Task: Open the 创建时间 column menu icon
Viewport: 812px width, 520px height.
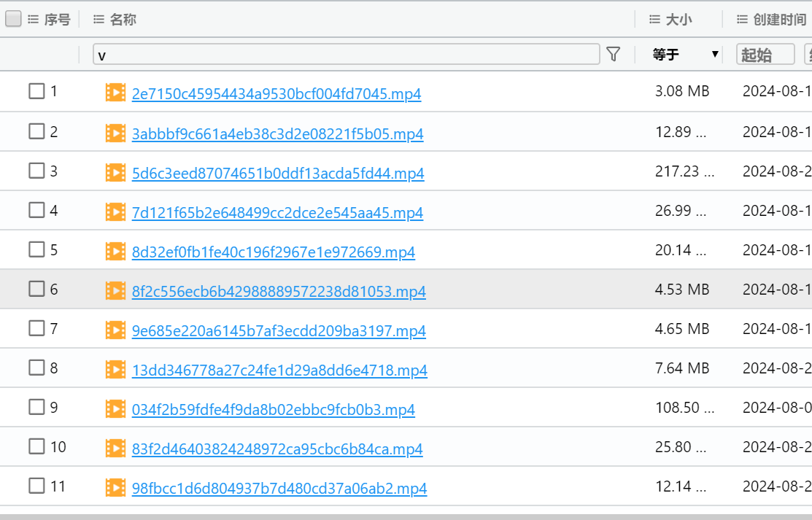Action: click(x=742, y=19)
